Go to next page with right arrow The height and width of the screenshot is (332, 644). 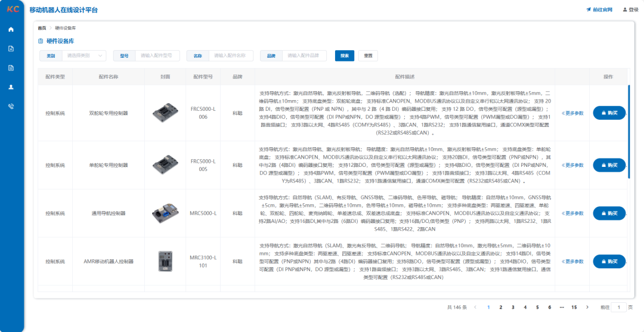tap(587, 307)
